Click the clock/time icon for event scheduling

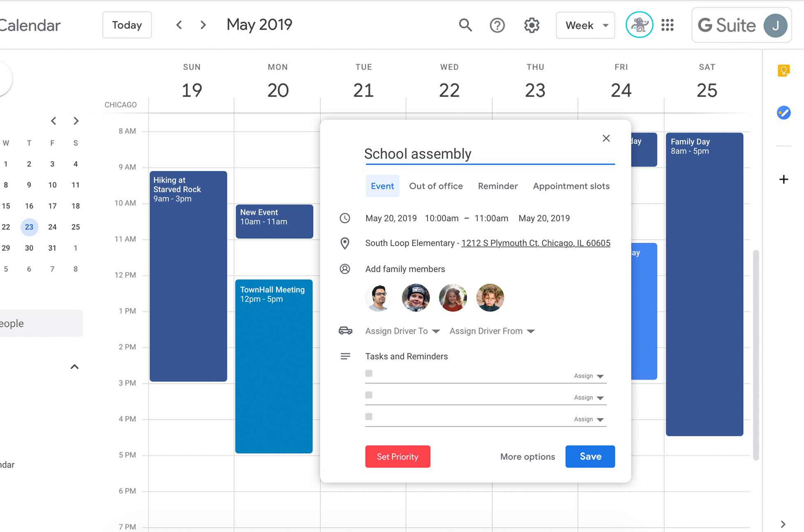coord(344,217)
